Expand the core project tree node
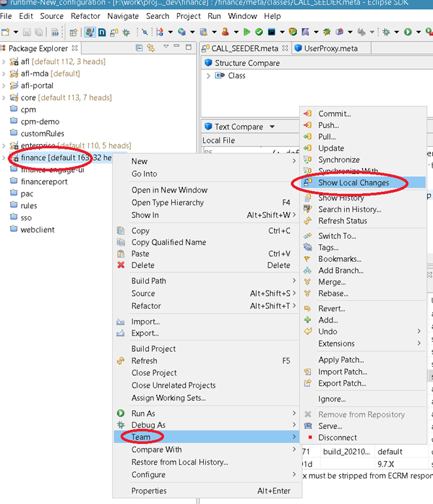The image size is (433, 504). [4, 98]
